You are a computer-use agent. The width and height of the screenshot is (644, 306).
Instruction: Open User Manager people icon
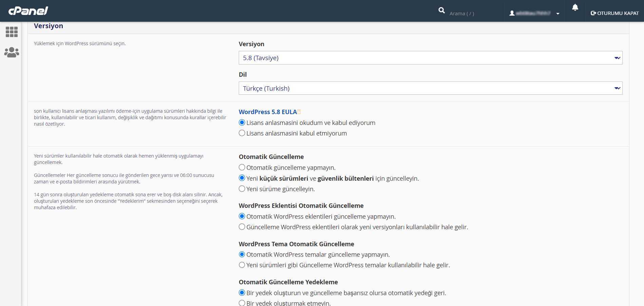pyautogui.click(x=12, y=52)
